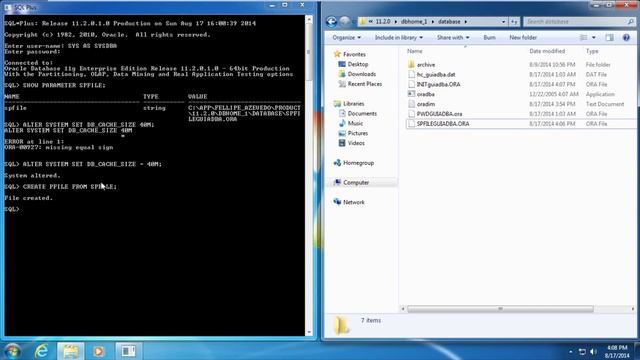
Task: Select the INITguiadba.ORA file icon
Action: (x=411, y=84)
